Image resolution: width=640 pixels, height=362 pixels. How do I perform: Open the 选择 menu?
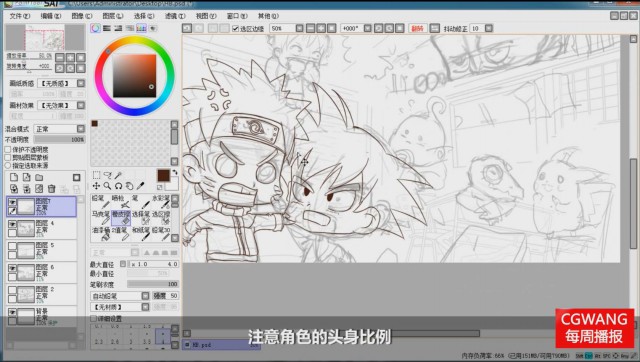[x=144, y=16]
